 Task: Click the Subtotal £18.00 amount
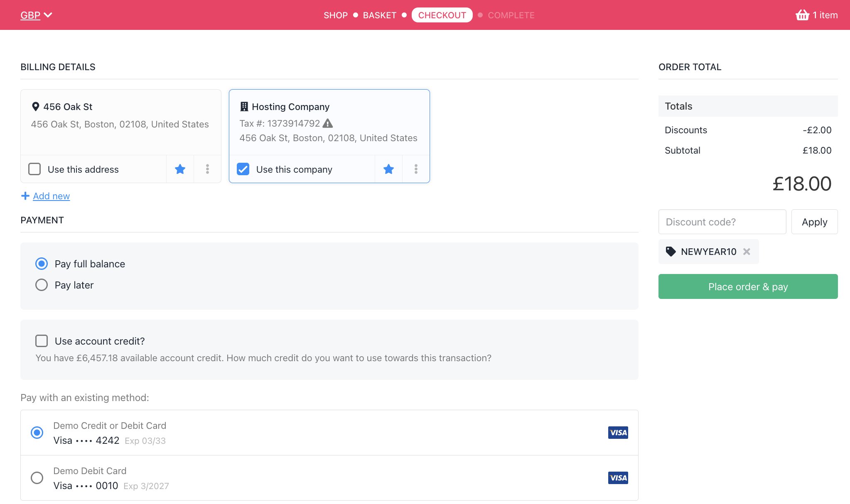(x=817, y=150)
